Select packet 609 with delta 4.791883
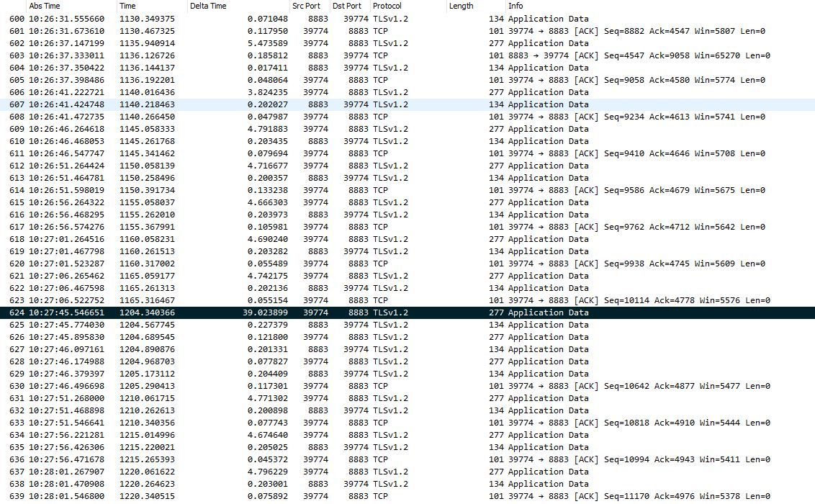 tap(407, 129)
